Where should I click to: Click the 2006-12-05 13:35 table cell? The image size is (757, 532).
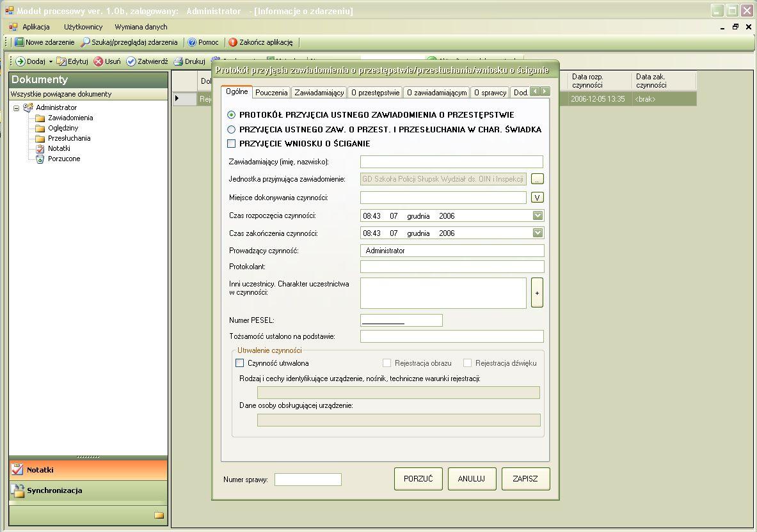[600, 99]
